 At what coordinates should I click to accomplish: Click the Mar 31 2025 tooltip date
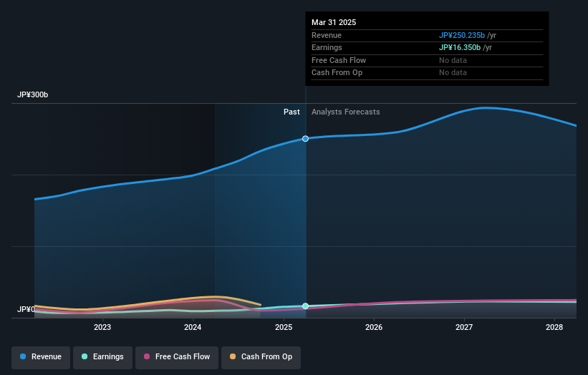click(x=334, y=22)
